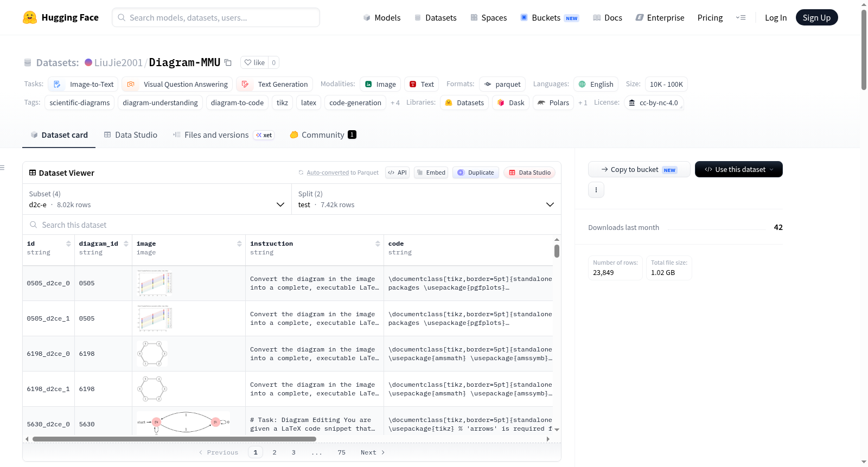Sort by the instruction column icon
The width and height of the screenshot is (868, 467).
click(x=378, y=244)
